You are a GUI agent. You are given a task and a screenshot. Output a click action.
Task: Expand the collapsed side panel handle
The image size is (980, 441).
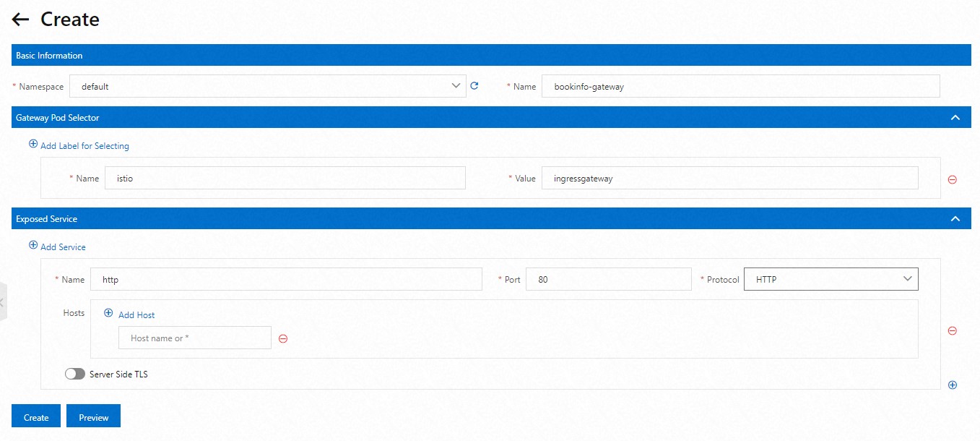point(3,302)
